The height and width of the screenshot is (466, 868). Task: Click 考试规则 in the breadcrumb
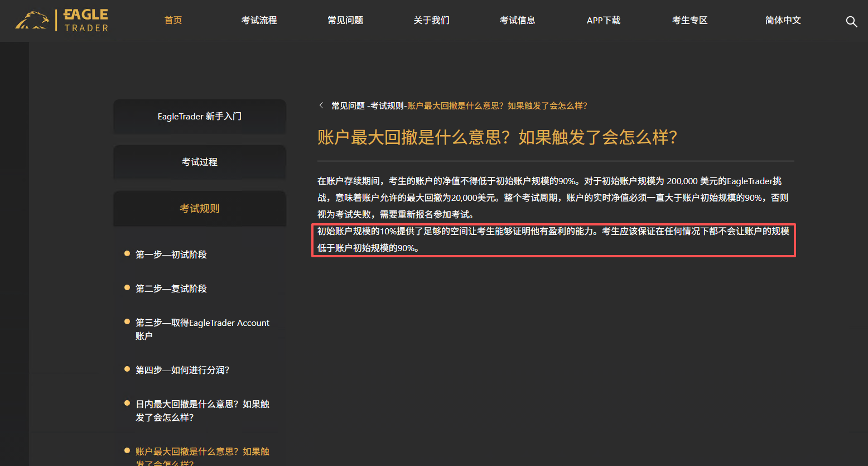[x=387, y=105]
